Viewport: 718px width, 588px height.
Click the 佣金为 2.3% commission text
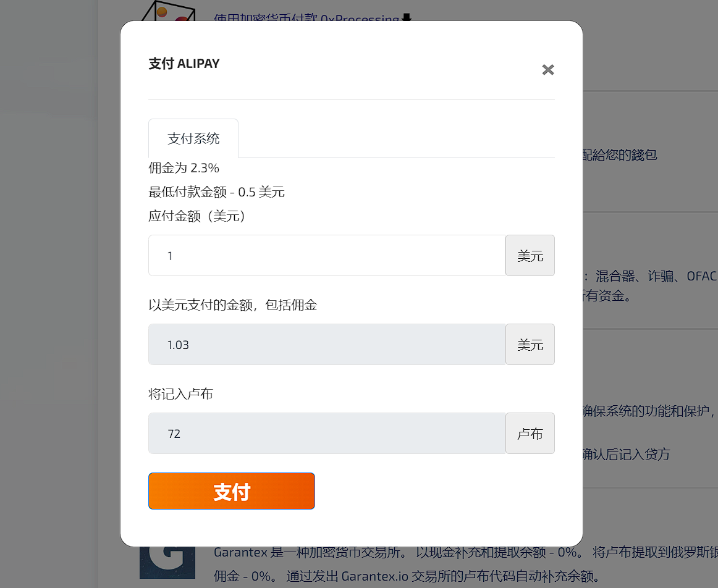[x=184, y=168]
